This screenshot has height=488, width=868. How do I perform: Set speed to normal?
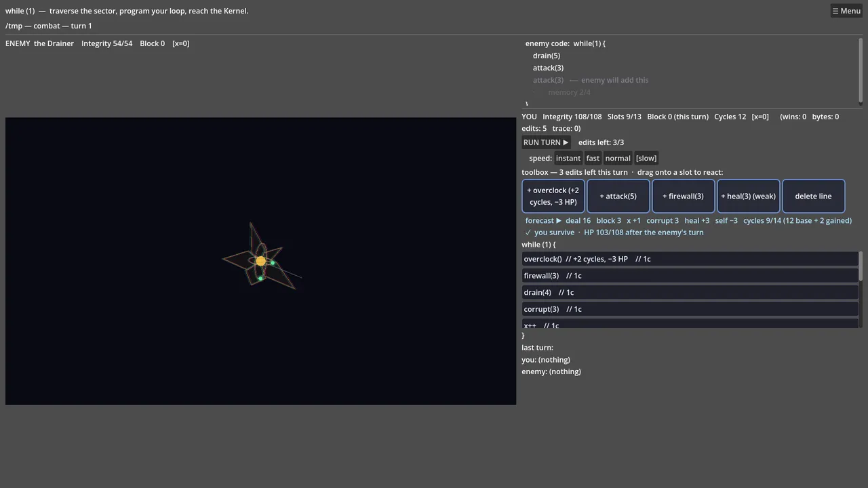pos(618,158)
